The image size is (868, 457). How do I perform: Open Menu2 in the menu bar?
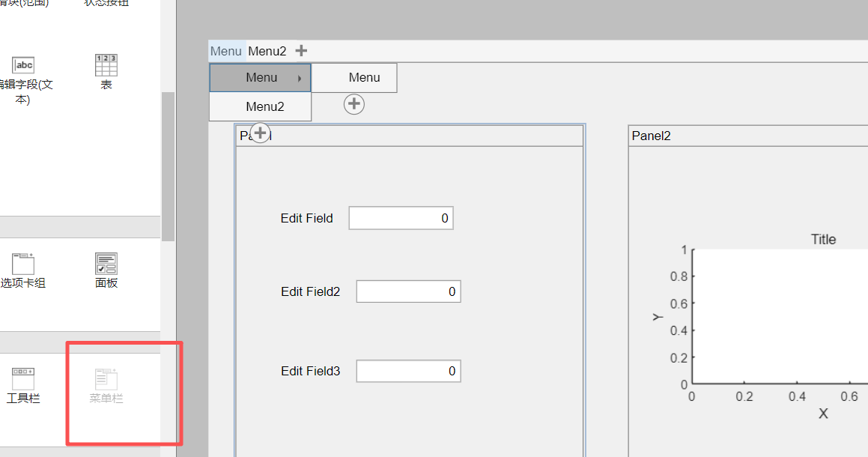267,51
